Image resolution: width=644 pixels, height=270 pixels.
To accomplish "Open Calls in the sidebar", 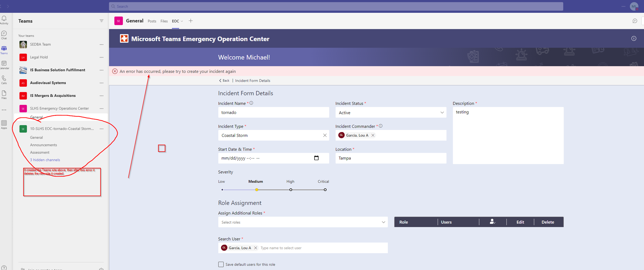I will pyautogui.click(x=4, y=80).
